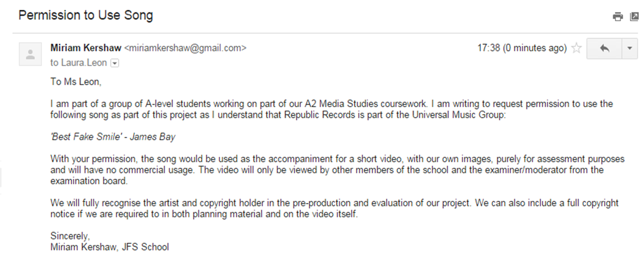Open the message in a new window
644x262 pixels.
coord(634,17)
